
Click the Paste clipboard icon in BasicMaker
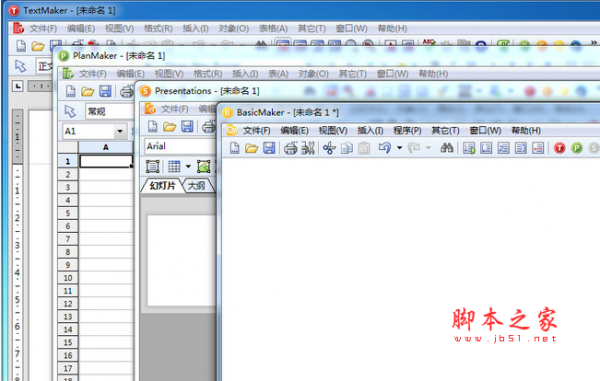[x=364, y=148]
